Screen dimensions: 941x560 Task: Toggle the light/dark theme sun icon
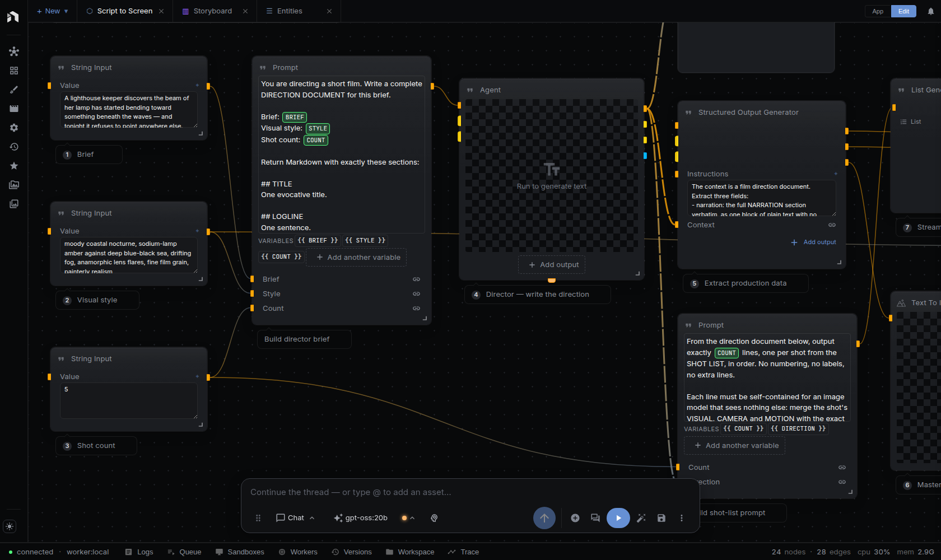point(10,526)
